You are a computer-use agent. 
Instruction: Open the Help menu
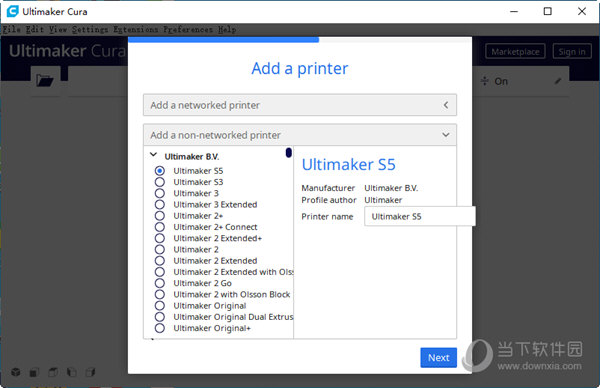tap(227, 29)
